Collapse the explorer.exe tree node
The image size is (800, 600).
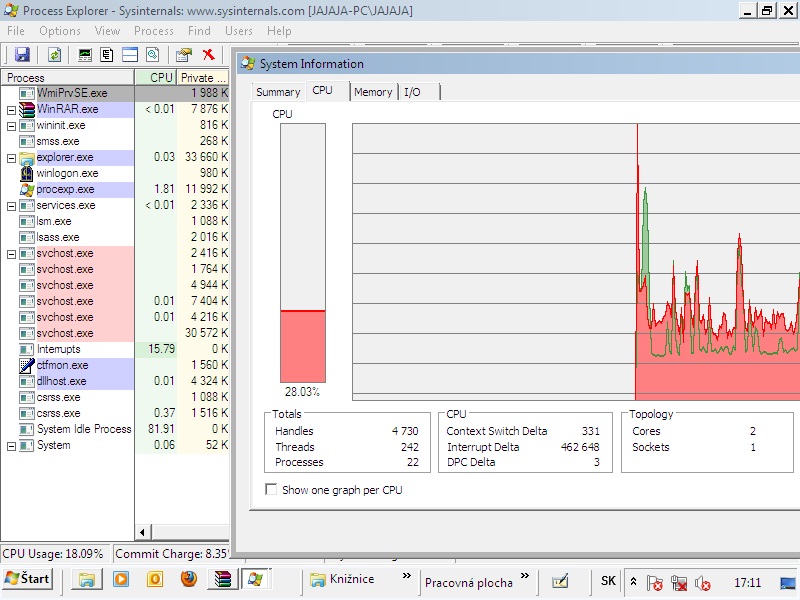click(x=11, y=158)
